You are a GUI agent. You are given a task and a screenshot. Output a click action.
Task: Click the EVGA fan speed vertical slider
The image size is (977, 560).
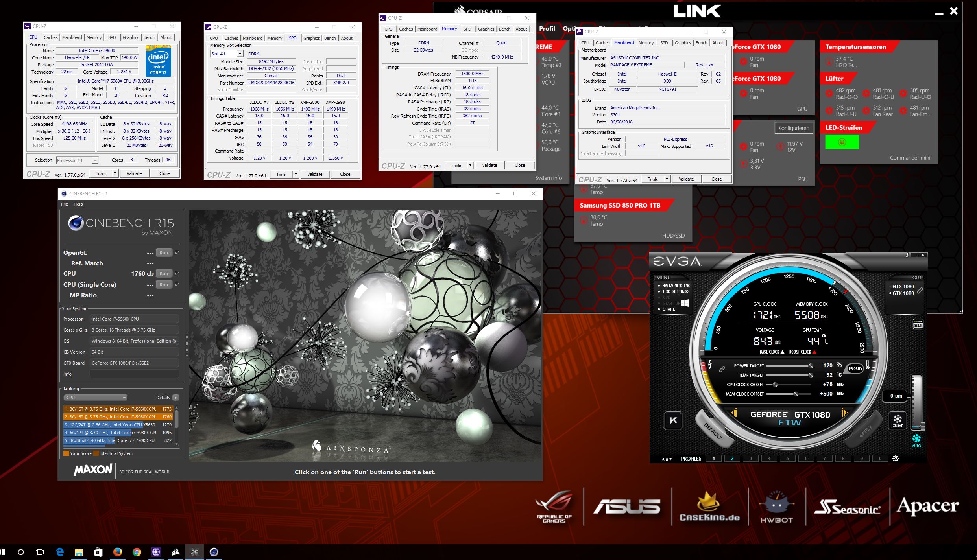pos(916,402)
